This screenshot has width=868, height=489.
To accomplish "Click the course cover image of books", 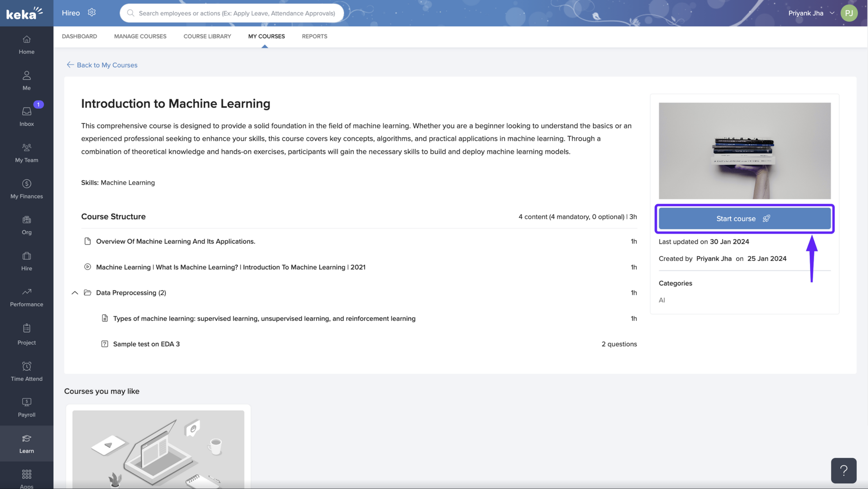I will tap(744, 151).
